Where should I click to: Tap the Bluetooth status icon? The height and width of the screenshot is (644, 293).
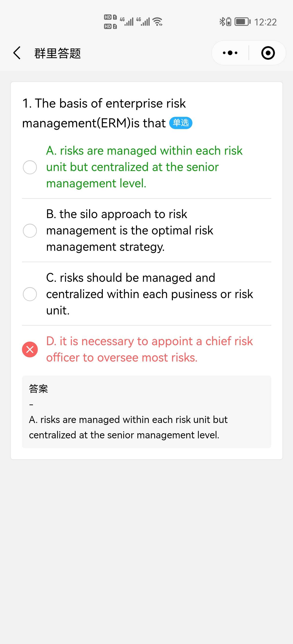point(222,22)
